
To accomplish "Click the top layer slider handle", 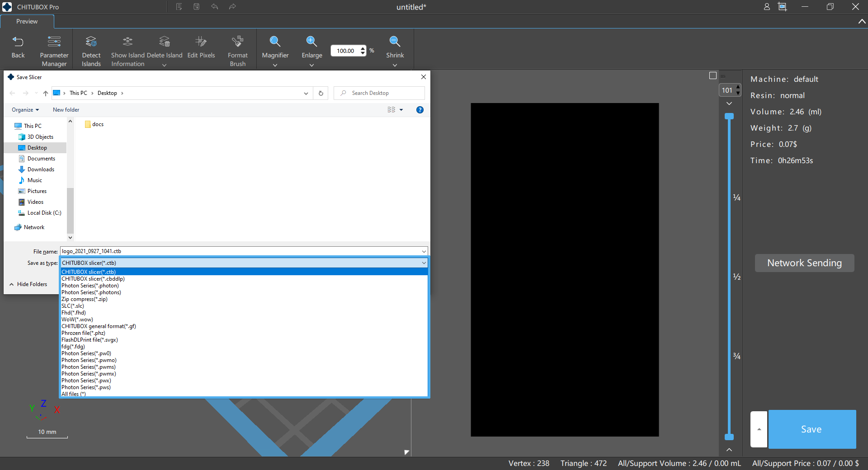I will [729, 117].
